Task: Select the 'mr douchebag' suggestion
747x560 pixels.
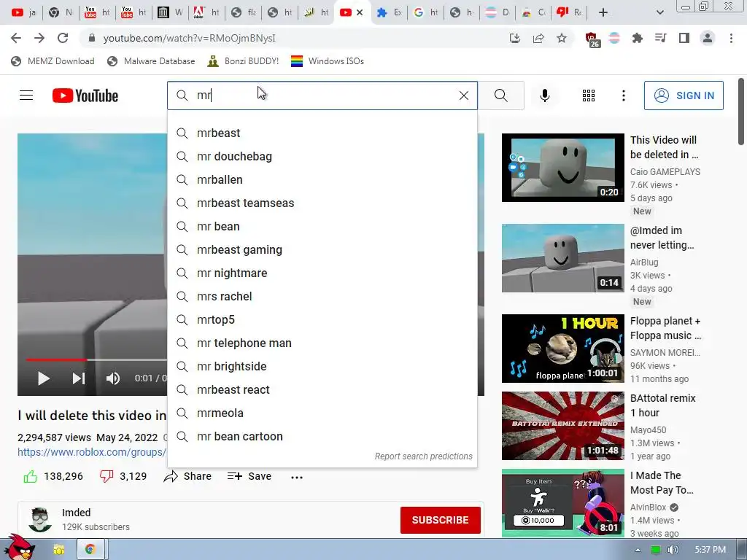Action: click(322, 156)
